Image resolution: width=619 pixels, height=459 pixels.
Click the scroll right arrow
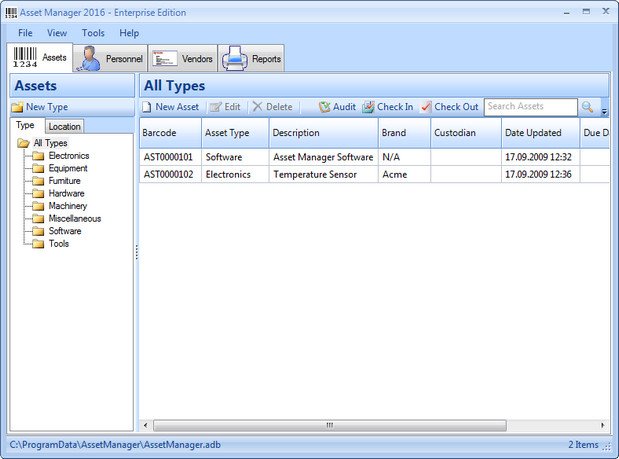tap(603, 425)
